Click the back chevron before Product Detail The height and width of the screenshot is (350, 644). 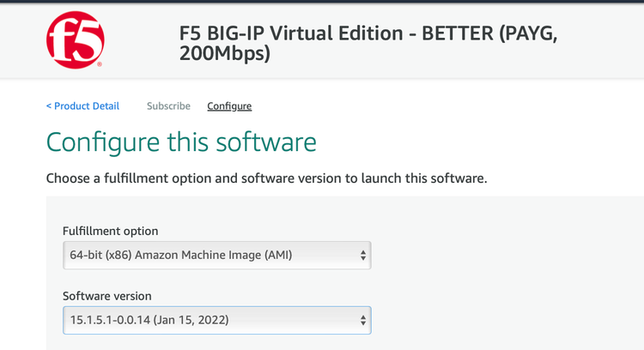click(x=49, y=106)
